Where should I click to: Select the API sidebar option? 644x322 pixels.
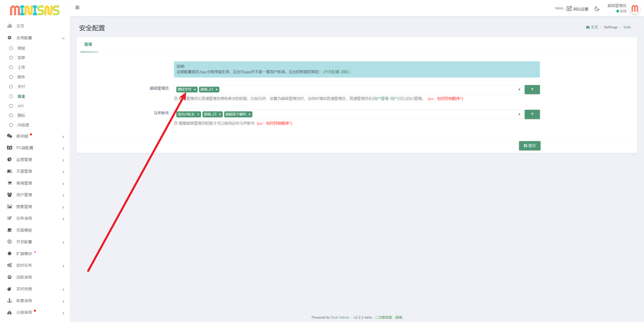click(x=21, y=106)
